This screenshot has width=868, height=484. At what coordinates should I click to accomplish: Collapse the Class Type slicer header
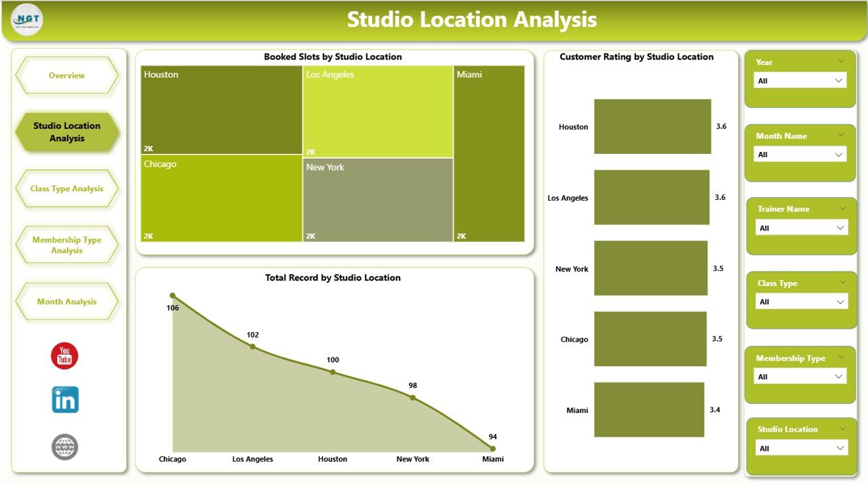coord(842,281)
